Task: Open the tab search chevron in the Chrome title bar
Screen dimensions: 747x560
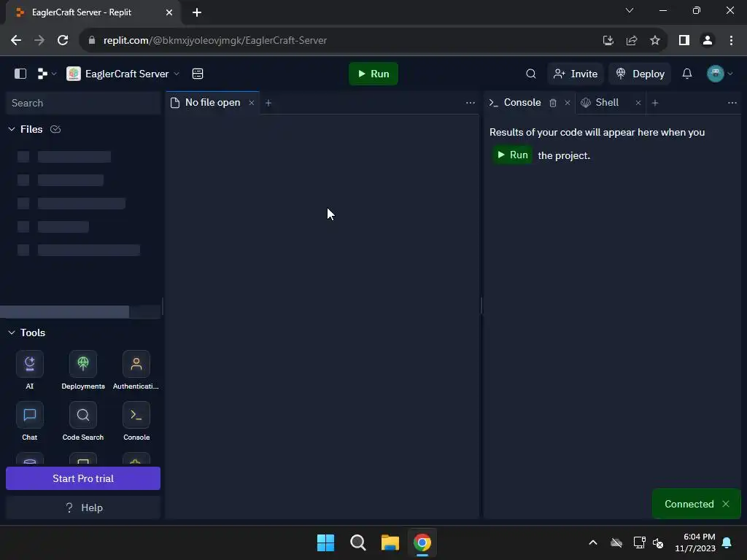Action: click(630, 10)
